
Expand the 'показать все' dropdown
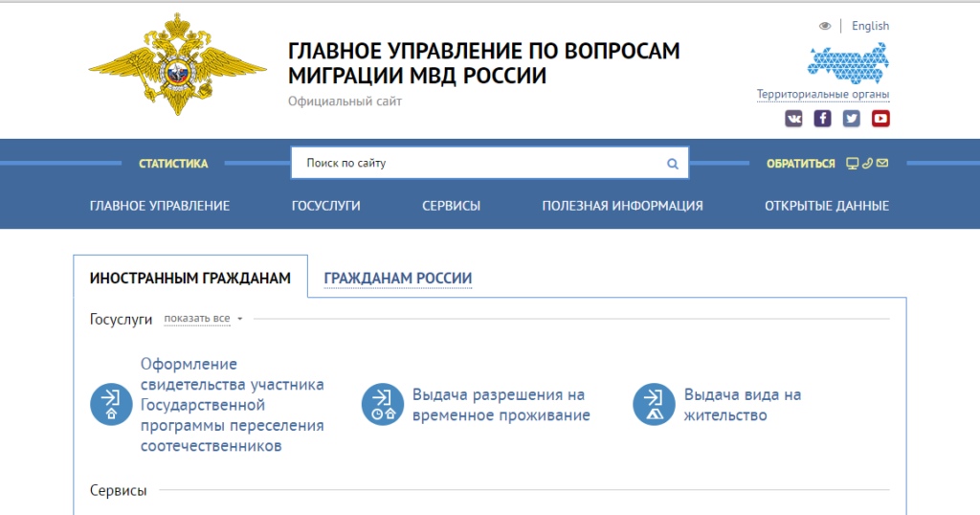coord(203,319)
